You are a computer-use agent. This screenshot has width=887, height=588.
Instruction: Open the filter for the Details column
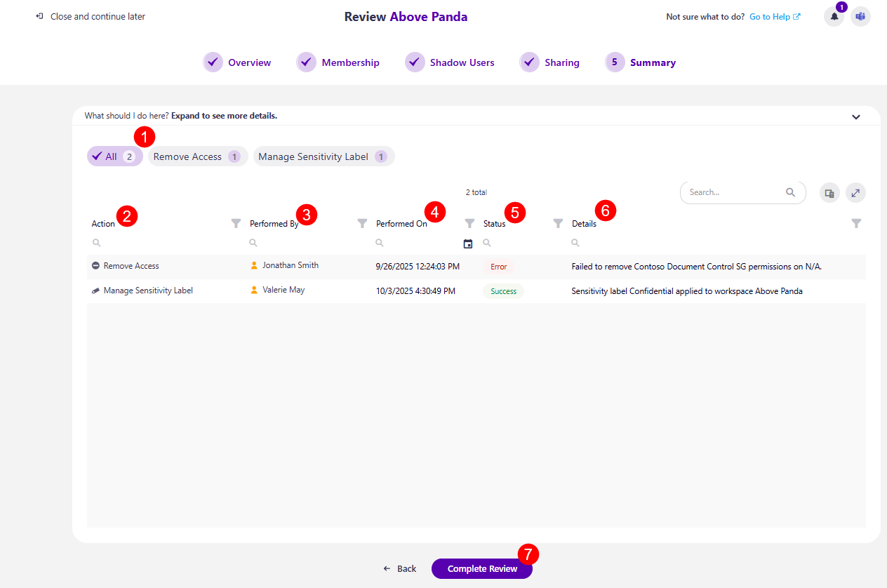[x=856, y=223]
